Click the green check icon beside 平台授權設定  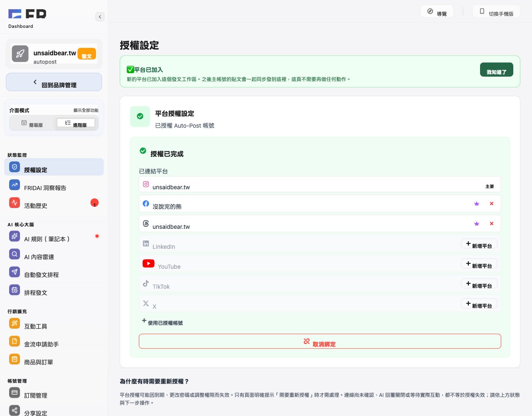point(140,116)
